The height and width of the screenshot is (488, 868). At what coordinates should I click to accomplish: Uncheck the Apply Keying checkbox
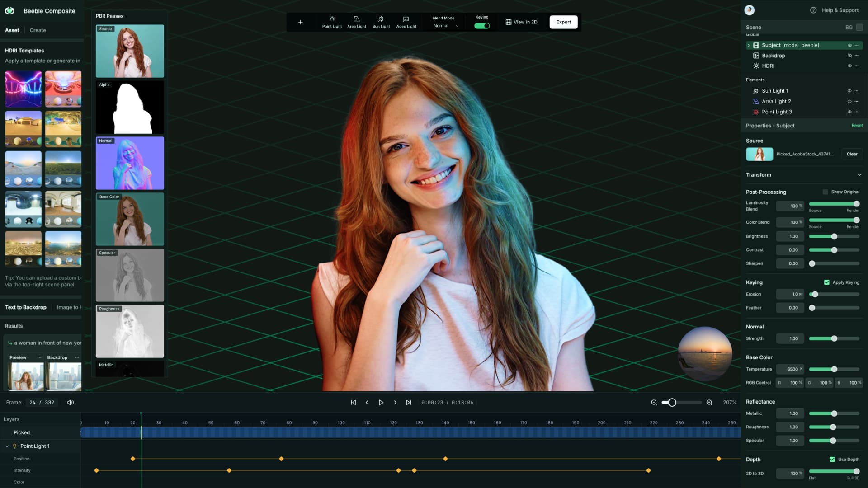point(827,282)
